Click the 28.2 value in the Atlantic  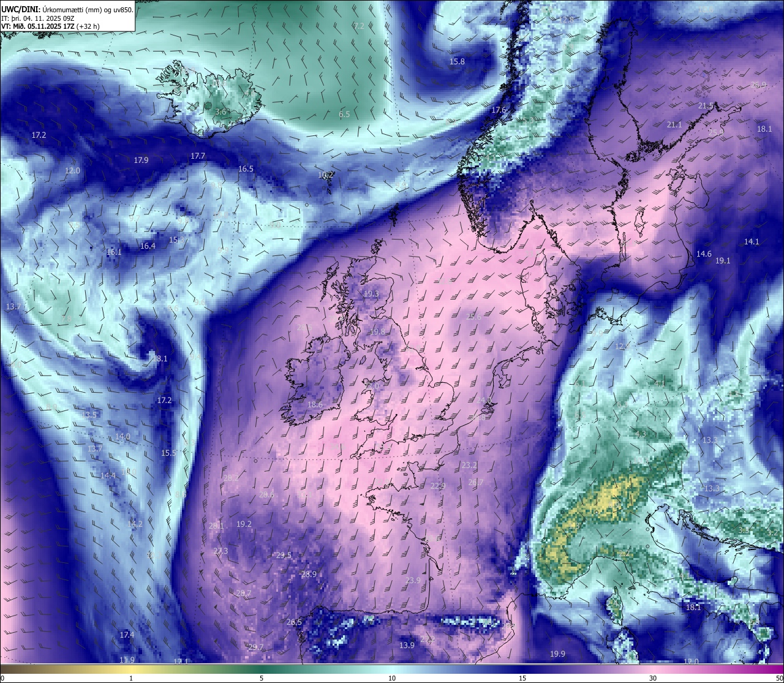click(x=230, y=478)
